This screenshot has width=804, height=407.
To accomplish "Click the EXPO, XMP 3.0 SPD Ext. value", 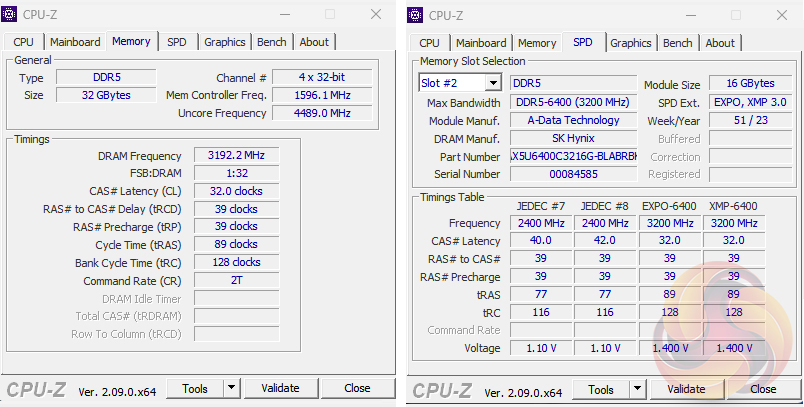I will pyautogui.click(x=750, y=103).
